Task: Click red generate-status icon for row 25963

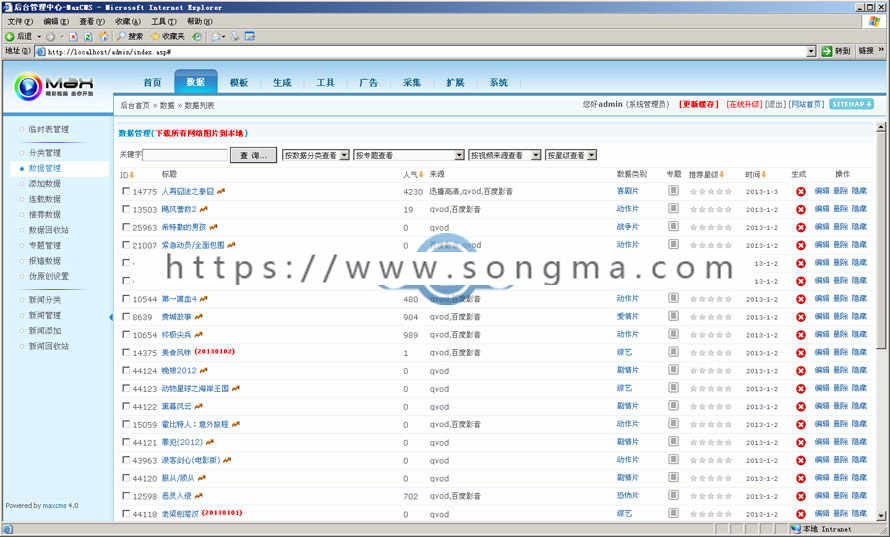Action: pos(800,228)
